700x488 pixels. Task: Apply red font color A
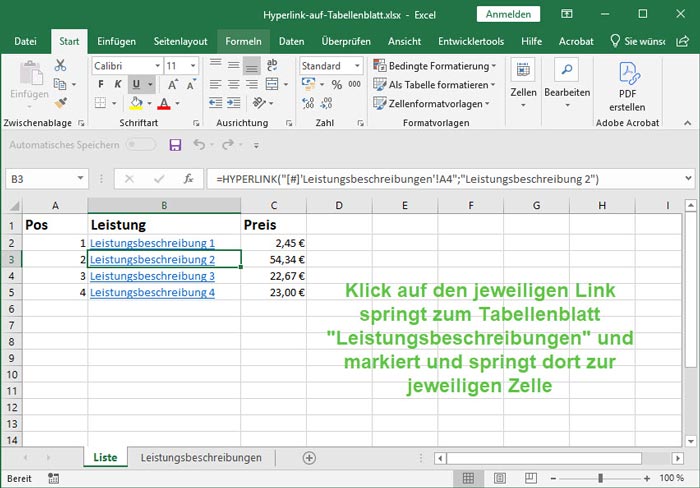click(x=164, y=104)
